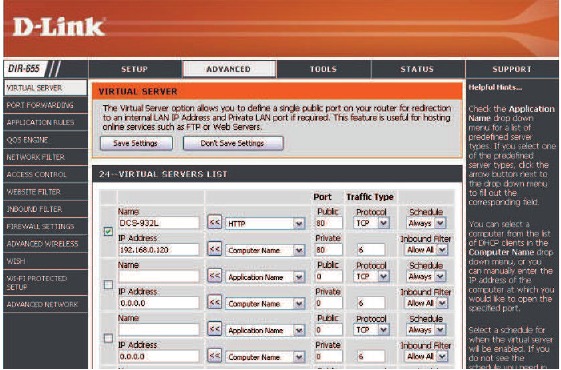Open Port Forwarding in the sidebar
This screenshot has width=561, height=370.
click(45, 105)
